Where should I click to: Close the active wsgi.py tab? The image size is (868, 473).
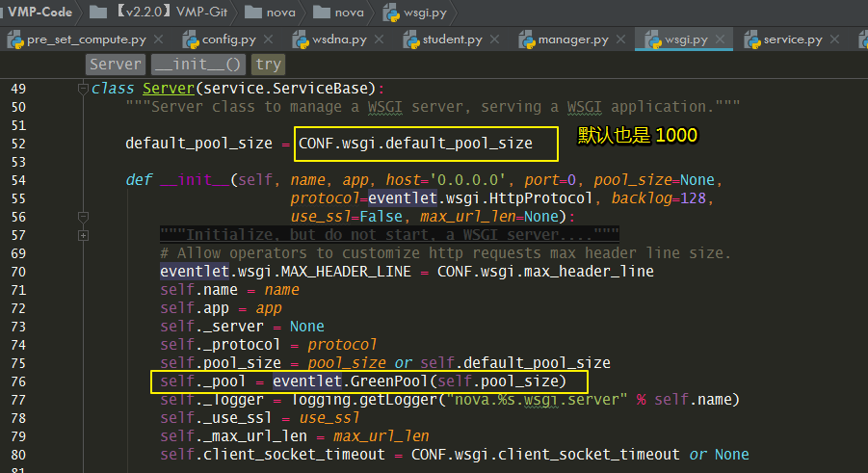(720, 39)
